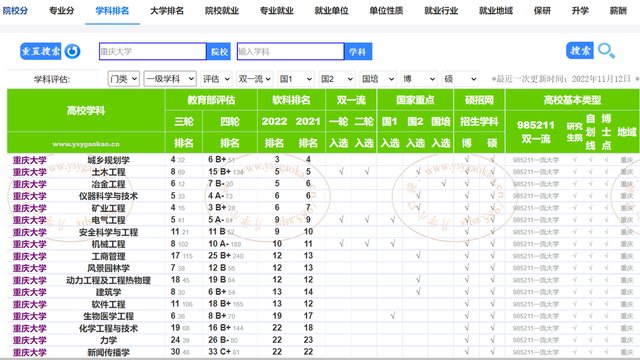640x360 pixels.
Task: Click the 工商管理 subject cell
Action: [x=108, y=256]
